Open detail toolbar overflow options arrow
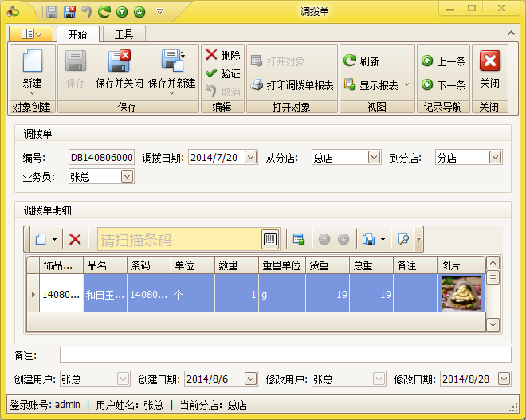The image size is (526, 420). point(418,239)
